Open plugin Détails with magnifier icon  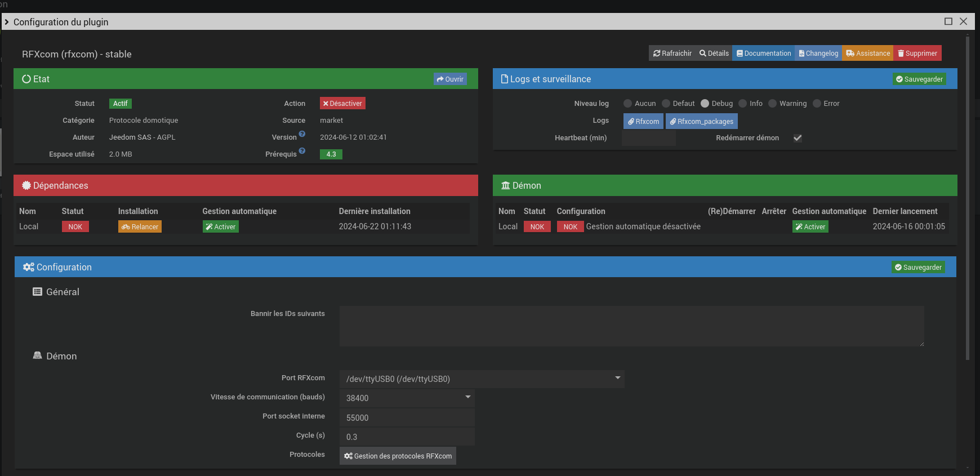tap(714, 54)
